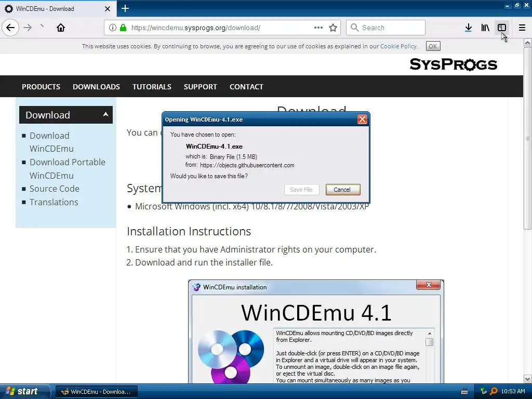Click the keyboard icon in taskbar

464,392
